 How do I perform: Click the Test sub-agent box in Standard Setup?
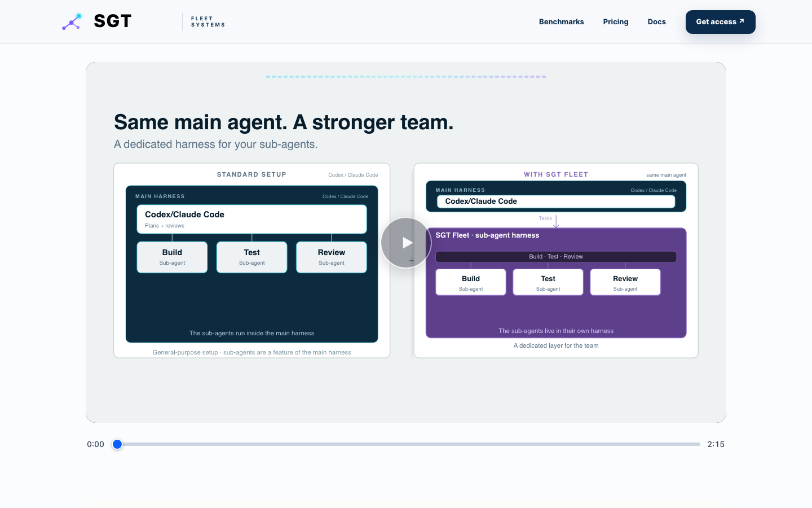(x=251, y=257)
